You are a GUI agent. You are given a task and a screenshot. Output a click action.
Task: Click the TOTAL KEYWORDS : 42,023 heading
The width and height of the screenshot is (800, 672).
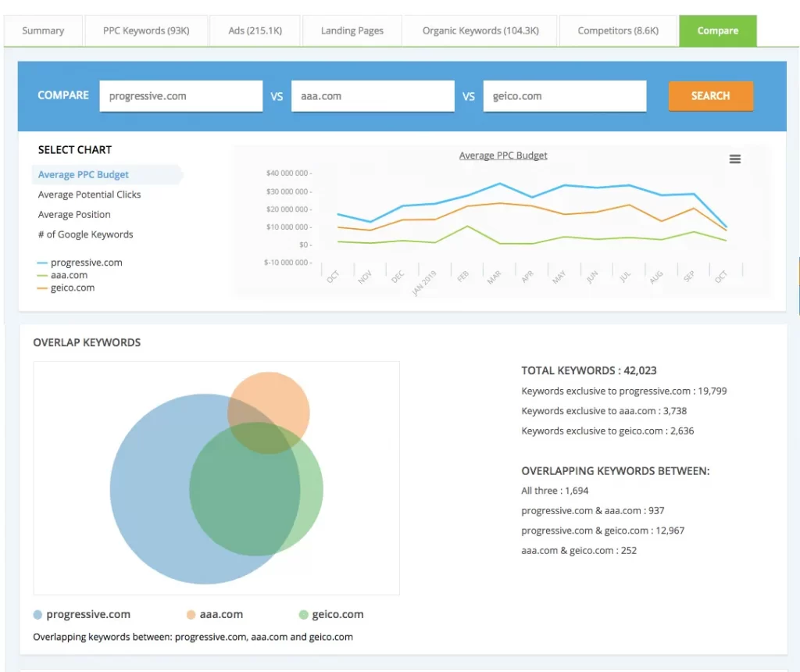[x=589, y=370]
